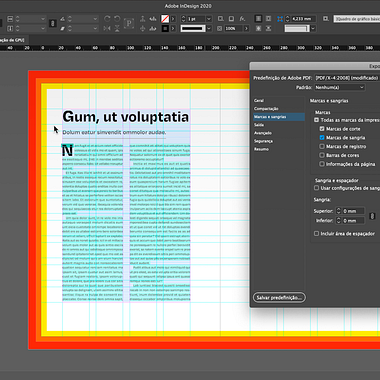Check Usar configurações de sangria
This screenshot has width=380, height=380.
317,188
